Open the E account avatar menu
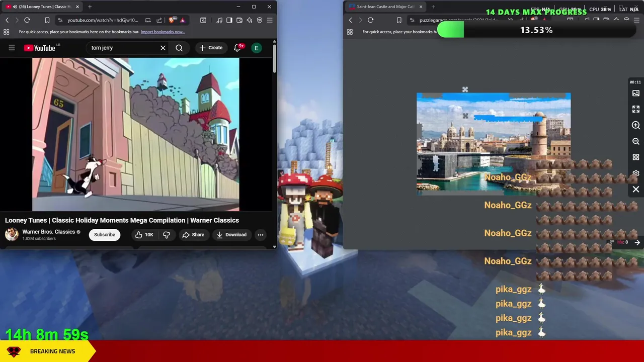The height and width of the screenshot is (362, 644). [257, 48]
